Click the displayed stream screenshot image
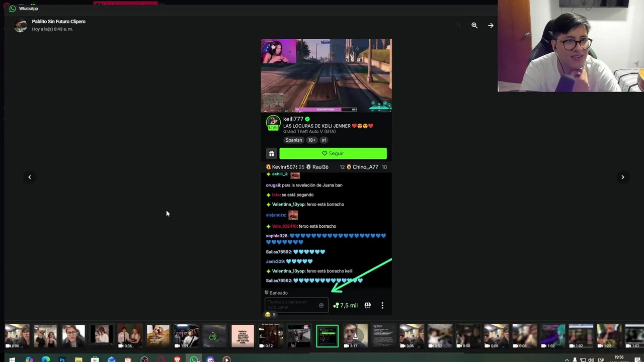 coord(326,177)
